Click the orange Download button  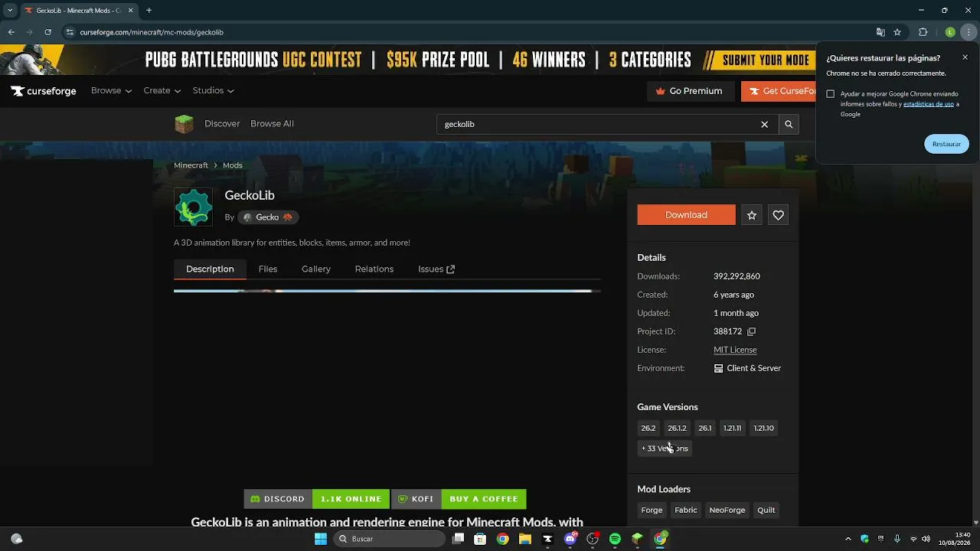pyautogui.click(x=686, y=215)
